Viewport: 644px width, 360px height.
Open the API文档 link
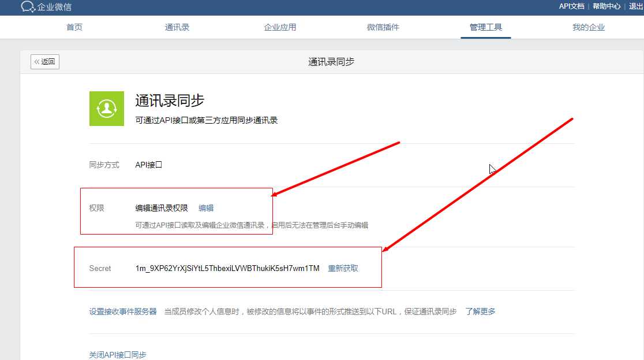pyautogui.click(x=571, y=6)
